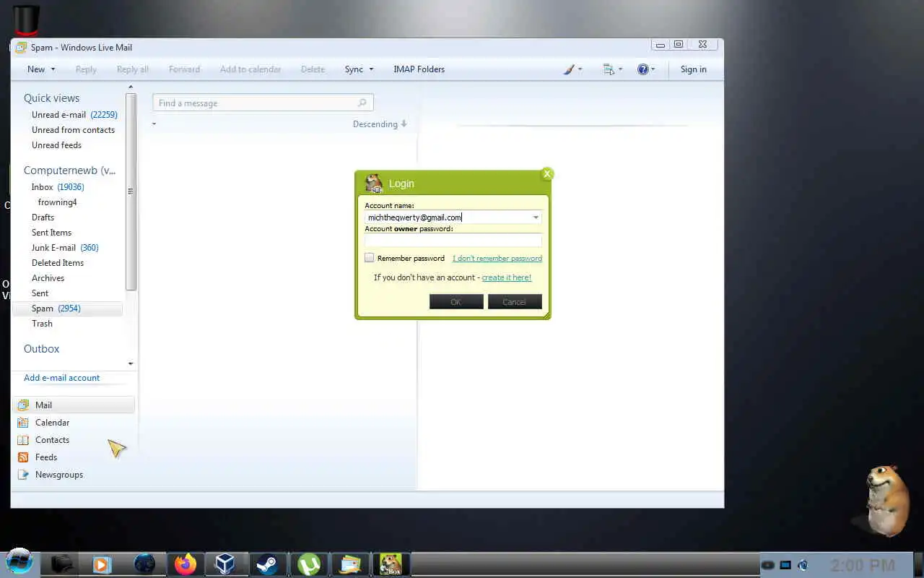Open the Deleted Items folder
The width and height of the screenshot is (924, 578).
click(58, 263)
